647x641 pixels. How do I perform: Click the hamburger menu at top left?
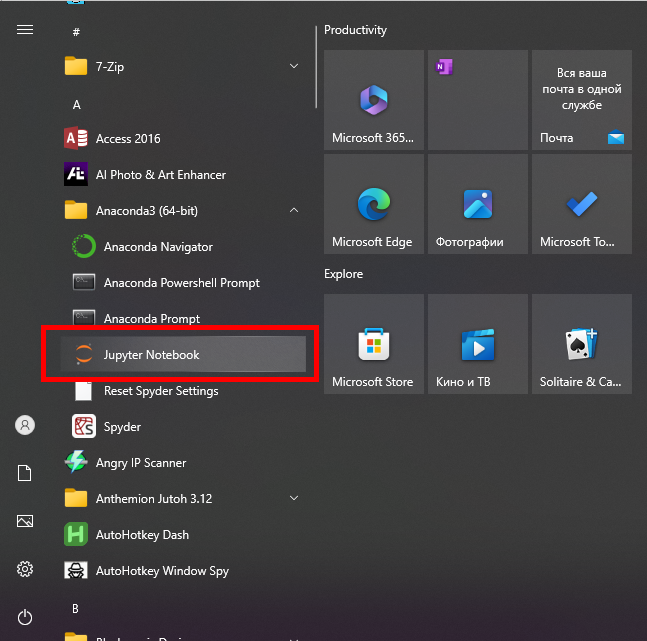click(x=25, y=30)
